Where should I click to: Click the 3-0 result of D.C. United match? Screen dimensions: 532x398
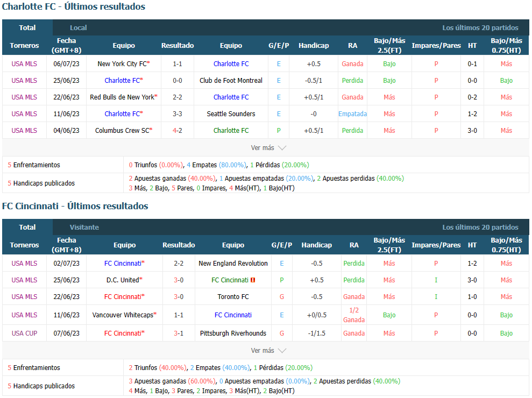(179, 280)
